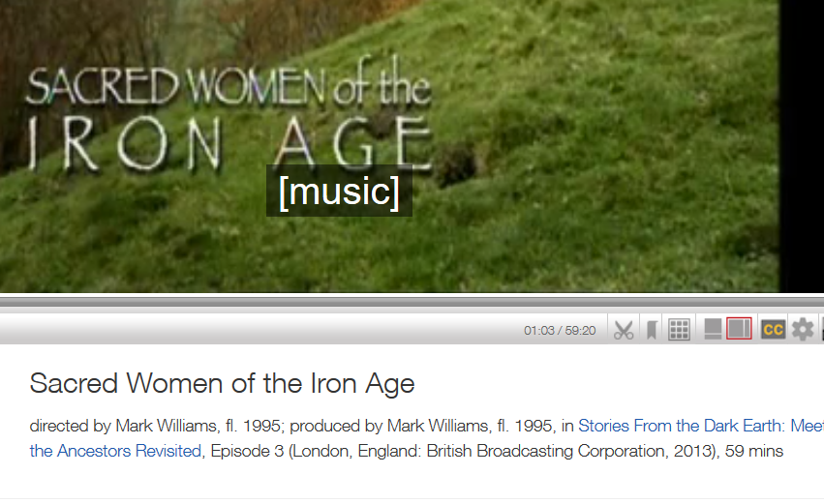Image resolution: width=824 pixels, height=504 pixels.
Task: Toggle closed captions with CC button
Action: point(773,330)
